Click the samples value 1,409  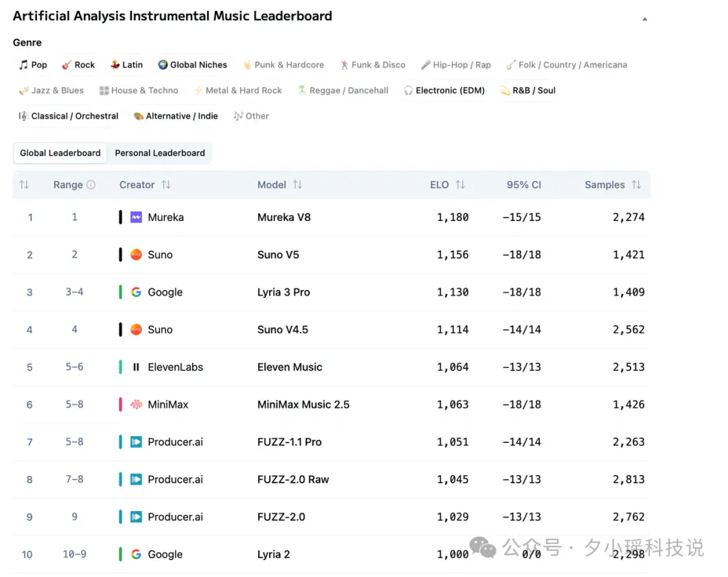[629, 292]
